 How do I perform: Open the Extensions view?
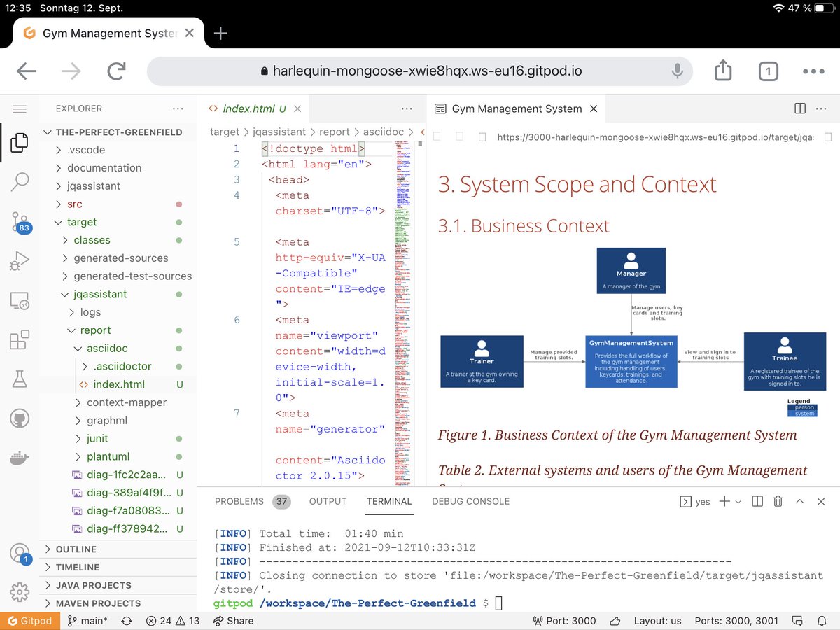point(20,340)
